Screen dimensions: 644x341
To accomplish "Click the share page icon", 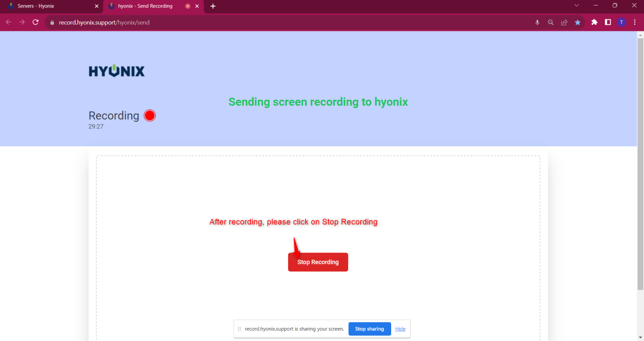I will (x=564, y=23).
